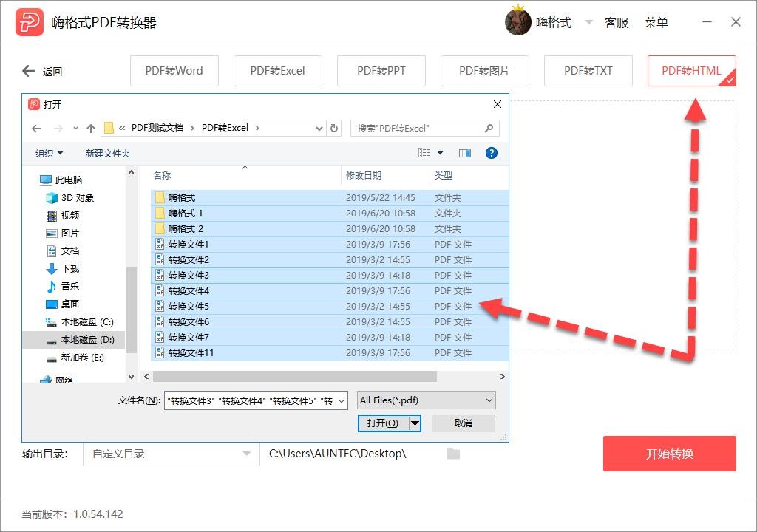Open the 组织 dropdown menu
757x532 pixels.
tap(50, 154)
